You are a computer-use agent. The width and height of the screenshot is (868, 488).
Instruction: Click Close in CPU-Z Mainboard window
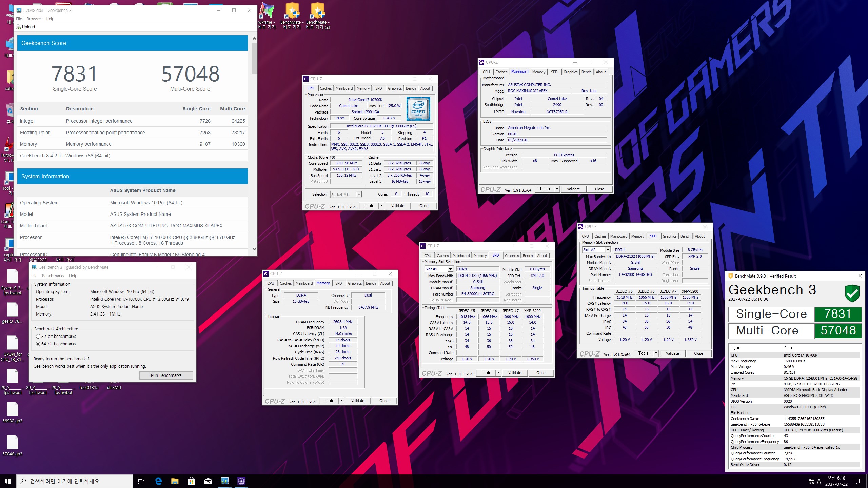599,189
